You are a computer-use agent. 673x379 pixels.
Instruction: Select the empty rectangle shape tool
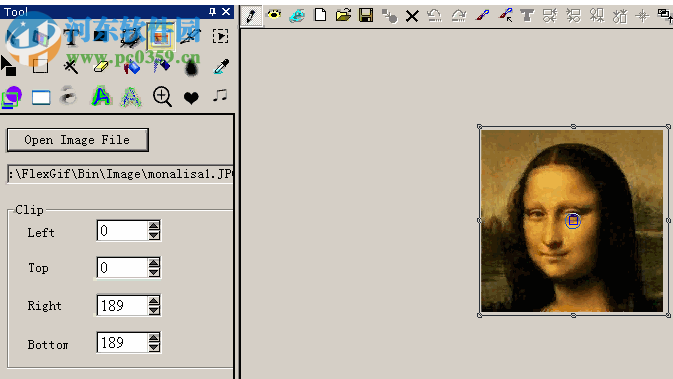[40, 67]
